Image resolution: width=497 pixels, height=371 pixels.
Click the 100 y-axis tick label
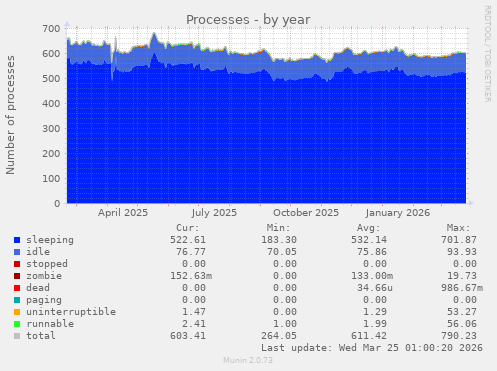coord(51,179)
